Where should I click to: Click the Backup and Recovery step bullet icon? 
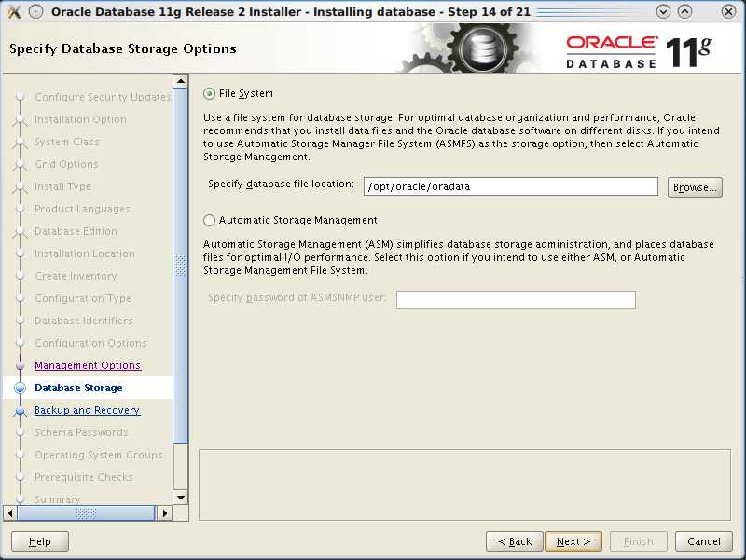pos(20,410)
